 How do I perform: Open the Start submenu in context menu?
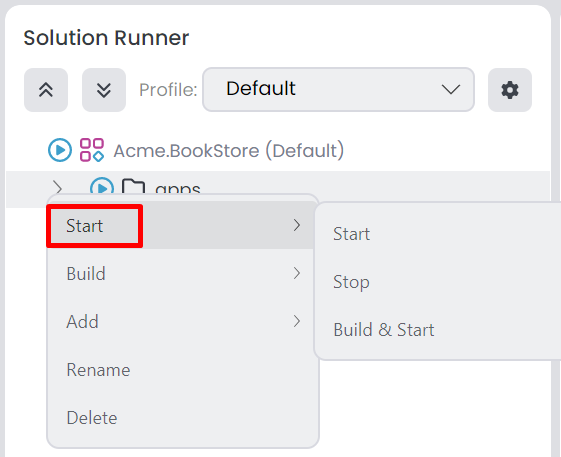[181, 225]
